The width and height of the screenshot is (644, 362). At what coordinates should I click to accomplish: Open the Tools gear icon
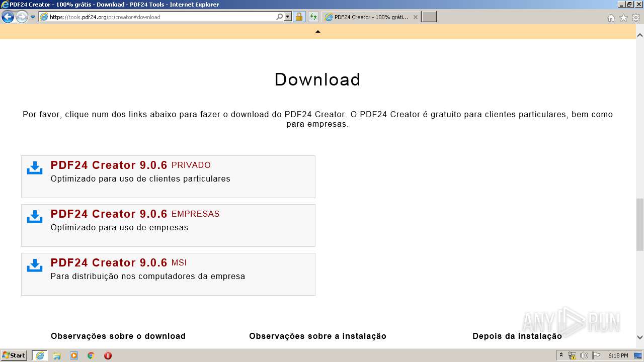coord(636,18)
